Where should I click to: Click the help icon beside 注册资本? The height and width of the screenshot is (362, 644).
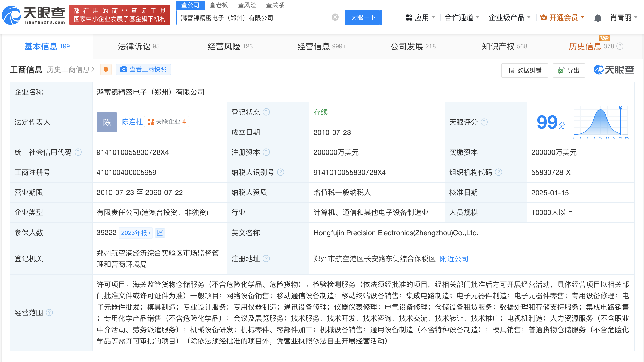[x=267, y=152]
